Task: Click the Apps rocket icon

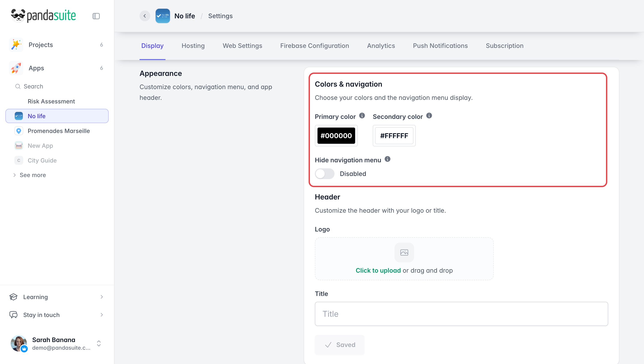Action: click(x=16, y=68)
